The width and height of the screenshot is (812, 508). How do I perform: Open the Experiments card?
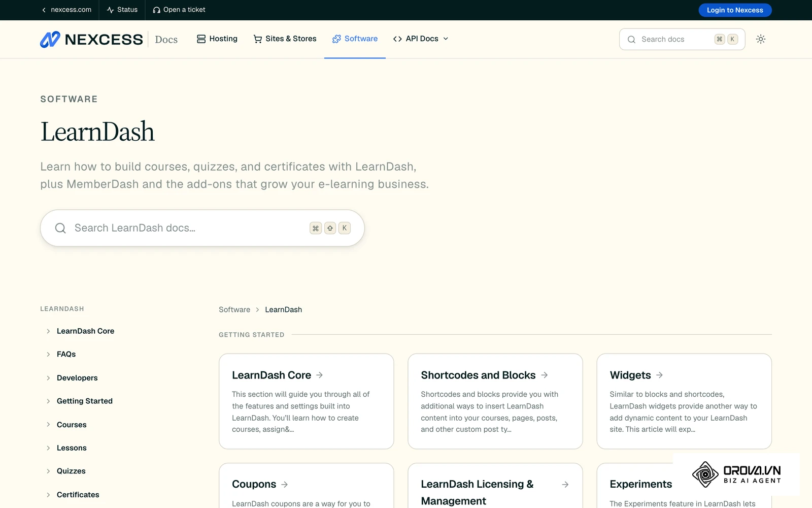[684, 486]
